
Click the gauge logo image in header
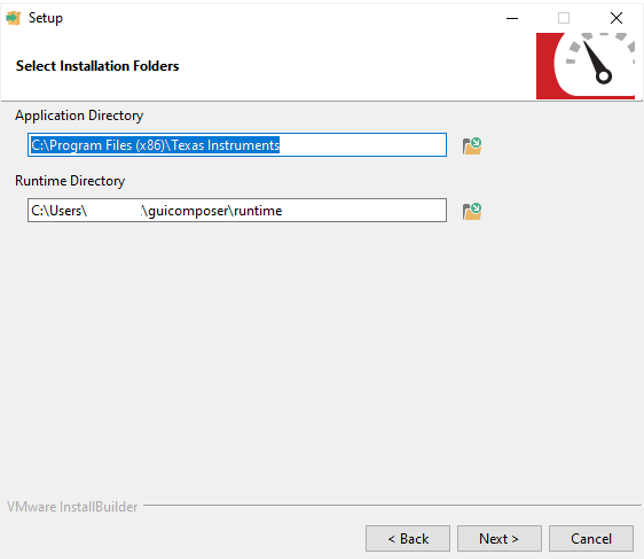pyautogui.click(x=586, y=66)
